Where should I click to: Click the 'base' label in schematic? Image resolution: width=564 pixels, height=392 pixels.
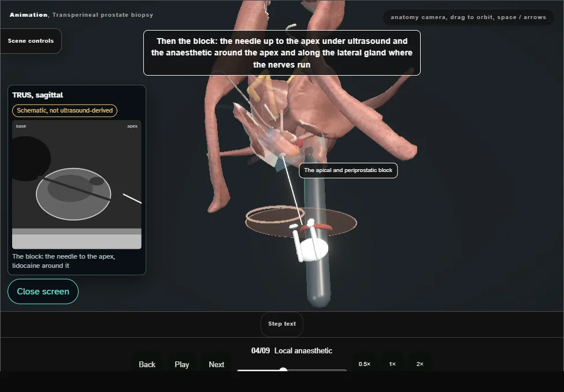(21, 126)
